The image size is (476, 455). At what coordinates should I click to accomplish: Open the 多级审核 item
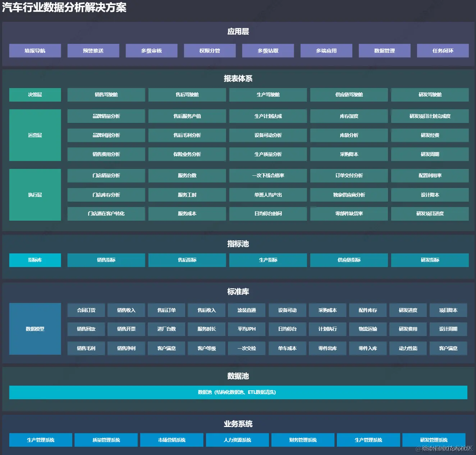[x=151, y=51]
